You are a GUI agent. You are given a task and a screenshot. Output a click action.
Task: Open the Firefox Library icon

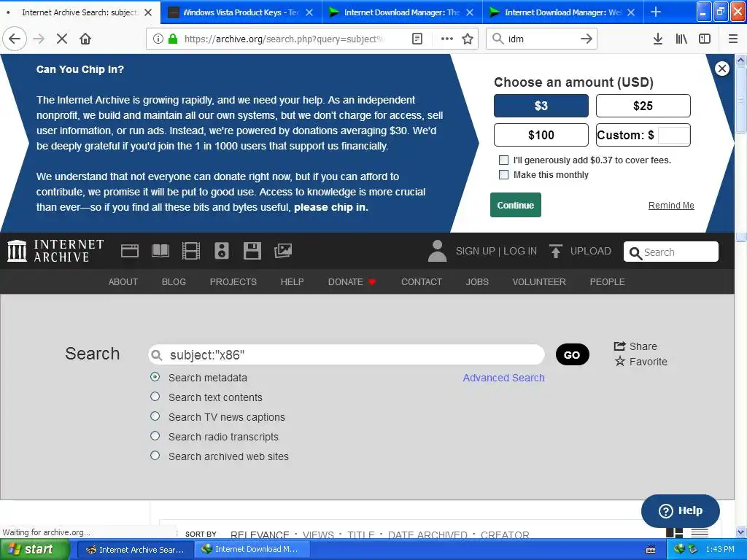click(681, 39)
